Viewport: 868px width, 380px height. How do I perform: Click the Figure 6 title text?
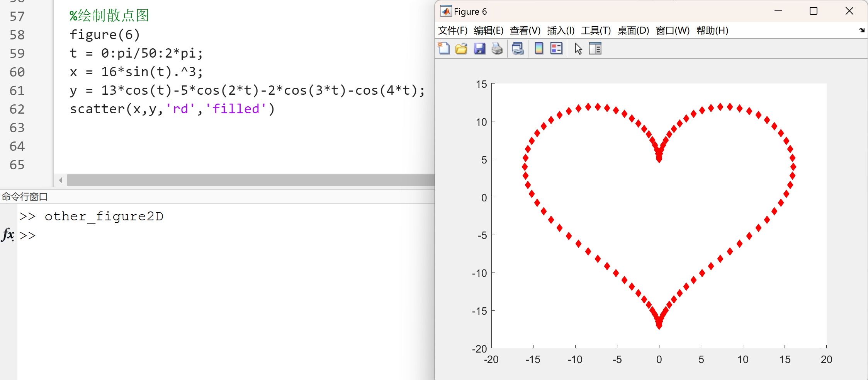tap(470, 12)
